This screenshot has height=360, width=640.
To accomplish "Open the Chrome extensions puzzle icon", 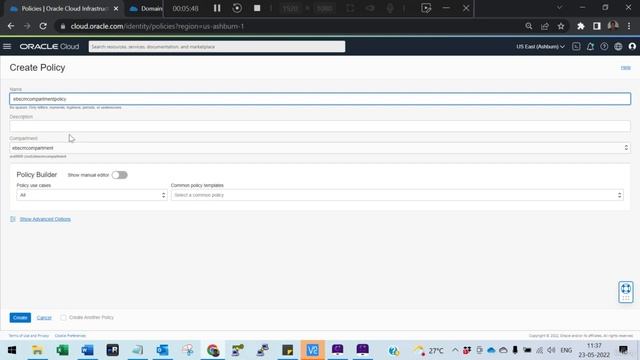I will (580, 26).
